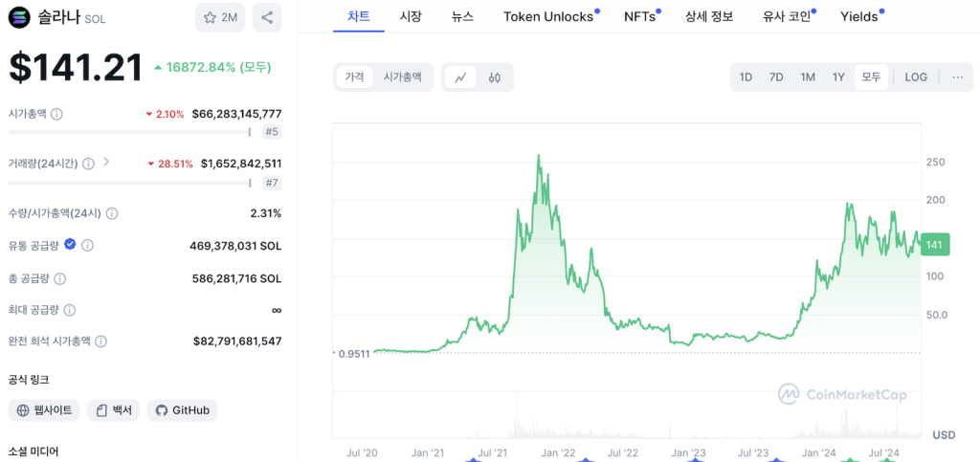Share the Solana page with share icon
The image size is (980, 462).
pyautogui.click(x=267, y=17)
